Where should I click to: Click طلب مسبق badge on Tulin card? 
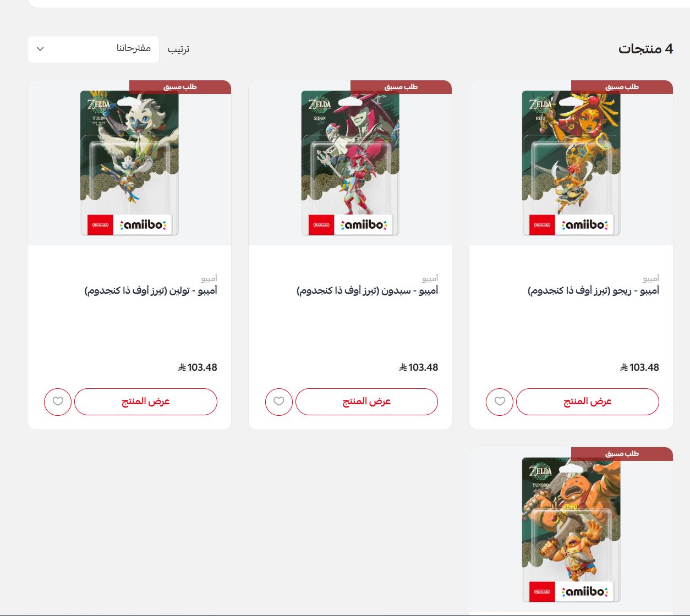180,87
